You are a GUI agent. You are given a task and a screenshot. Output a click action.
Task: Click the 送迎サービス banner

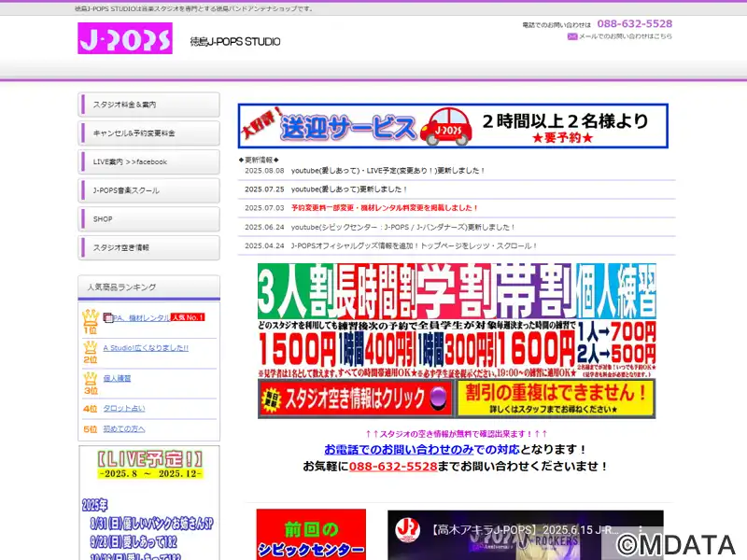point(453,126)
